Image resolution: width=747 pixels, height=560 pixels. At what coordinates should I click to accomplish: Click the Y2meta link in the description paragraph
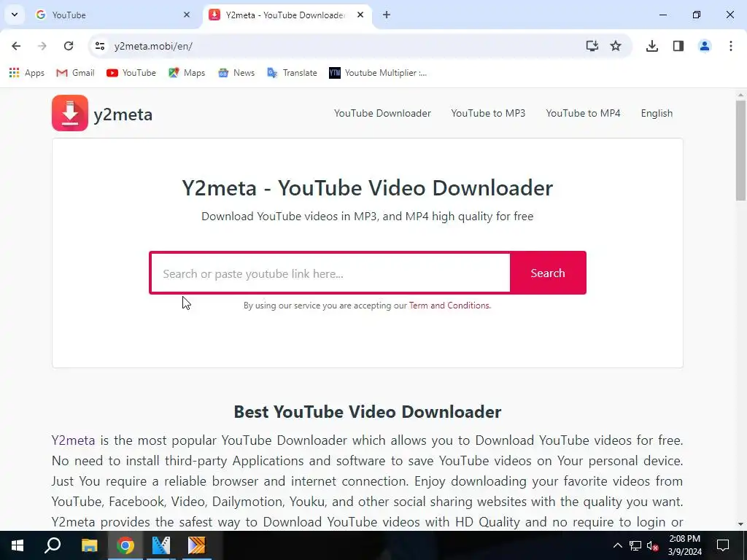(74, 440)
